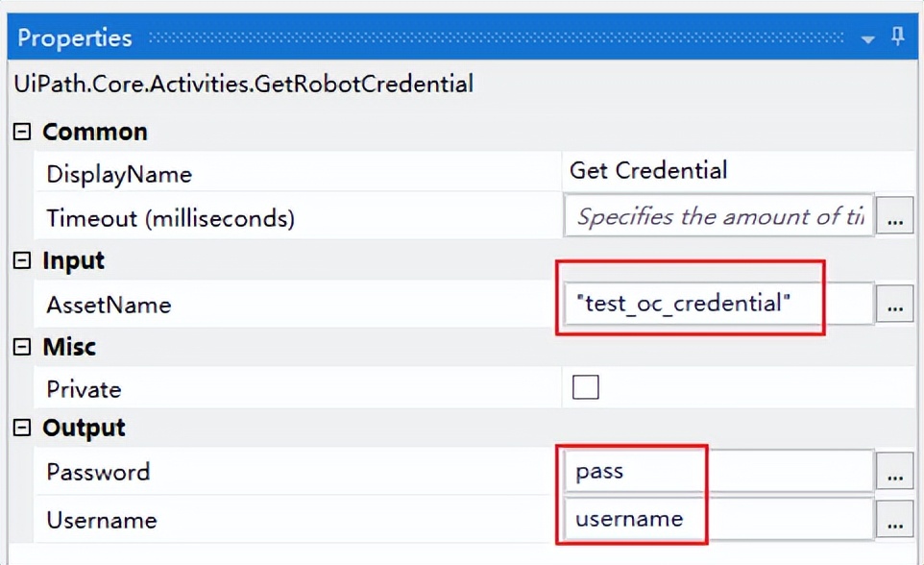Screen dimensions: 924x565
Task: Open expression editor for Username field
Action: coord(894,520)
